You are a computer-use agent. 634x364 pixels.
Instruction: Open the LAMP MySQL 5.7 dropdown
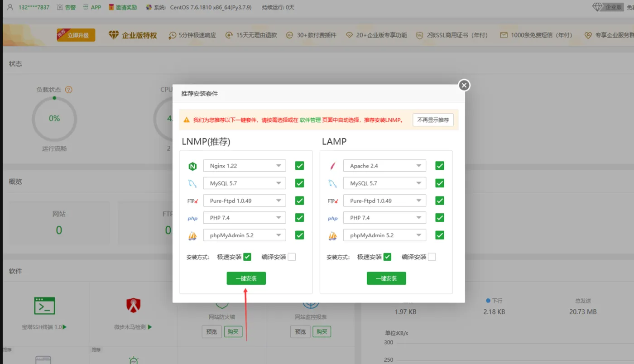384,183
